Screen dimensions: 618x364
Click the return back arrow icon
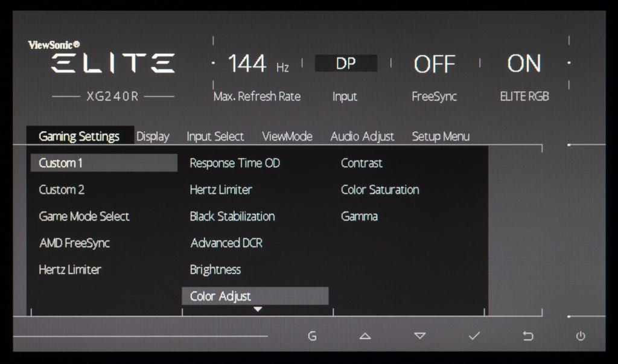tap(527, 336)
